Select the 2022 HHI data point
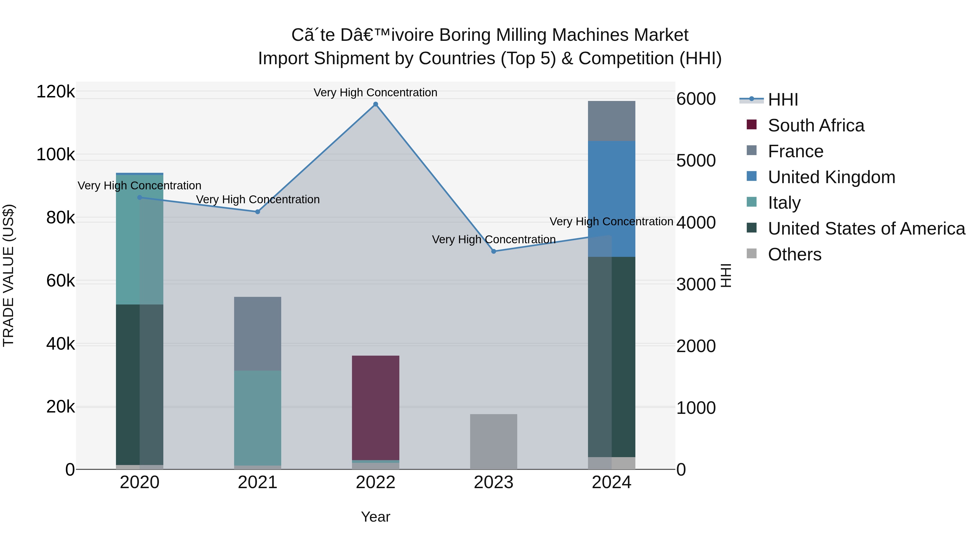Screen dimensions: 980x551 (x=375, y=104)
